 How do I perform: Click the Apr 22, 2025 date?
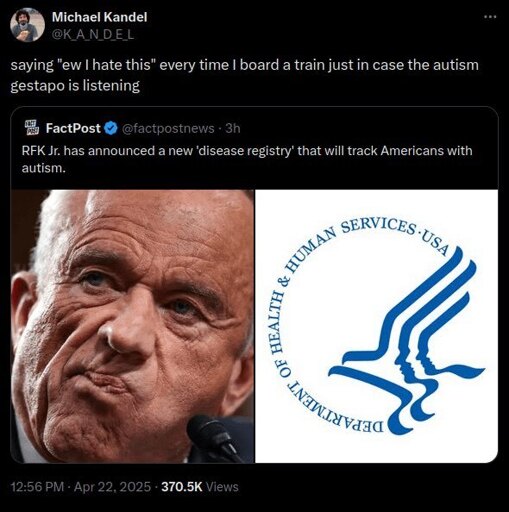(112, 487)
